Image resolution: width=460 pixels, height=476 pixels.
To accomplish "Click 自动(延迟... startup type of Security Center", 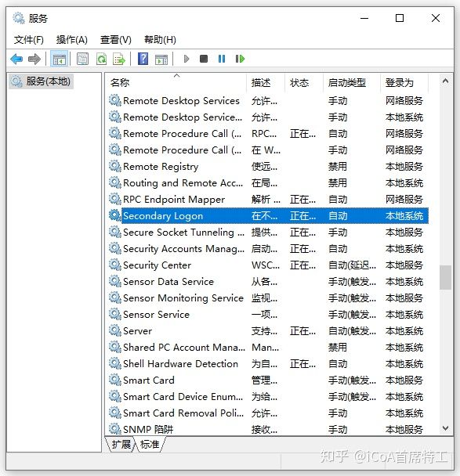I will point(352,265).
